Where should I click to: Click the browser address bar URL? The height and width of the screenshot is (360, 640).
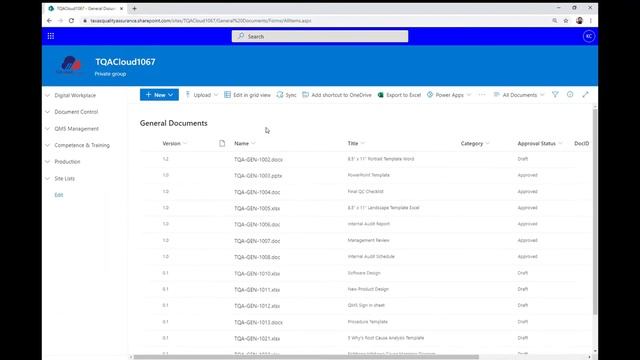point(201,20)
